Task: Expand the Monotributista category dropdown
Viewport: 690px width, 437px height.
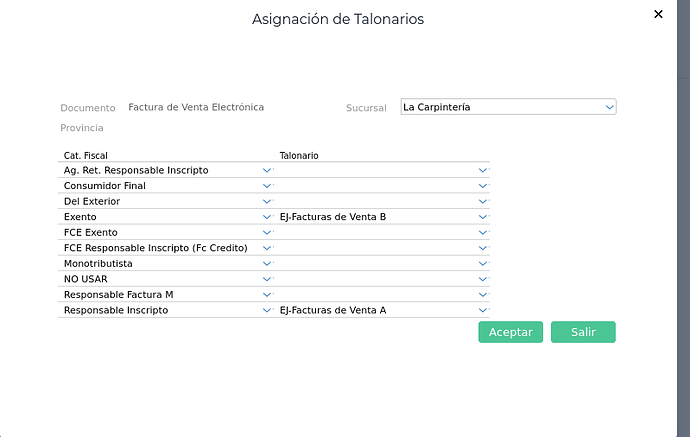Action: (x=266, y=264)
